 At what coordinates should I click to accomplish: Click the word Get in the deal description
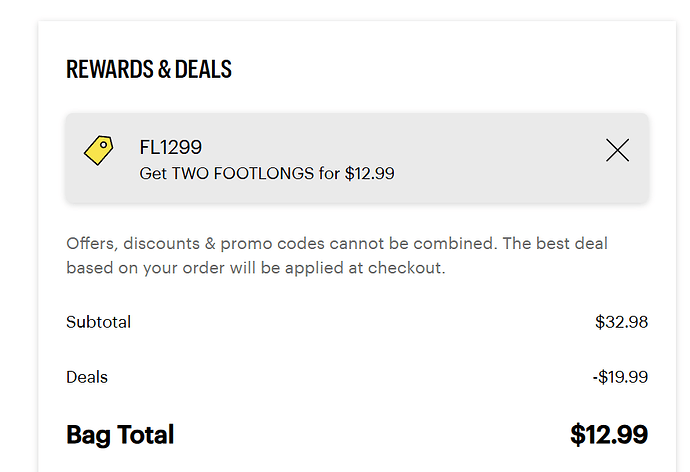point(153,173)
